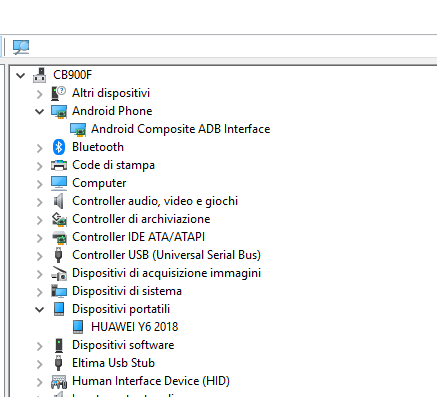Expand the Code di stampa category
Viewport: 437px width, 397px height.
[x=40, y=166]
